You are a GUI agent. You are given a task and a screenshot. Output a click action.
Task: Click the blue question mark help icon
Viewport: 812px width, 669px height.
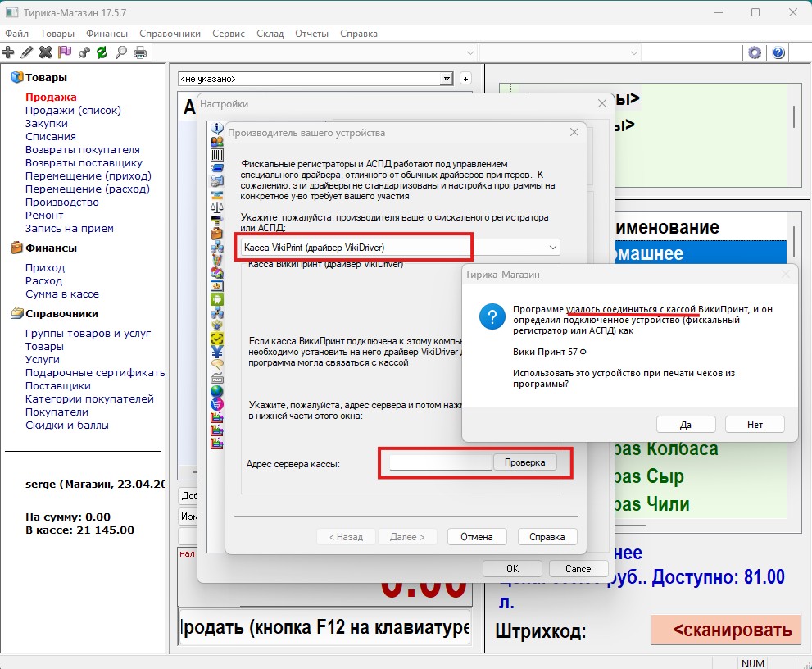click(778, 52)
